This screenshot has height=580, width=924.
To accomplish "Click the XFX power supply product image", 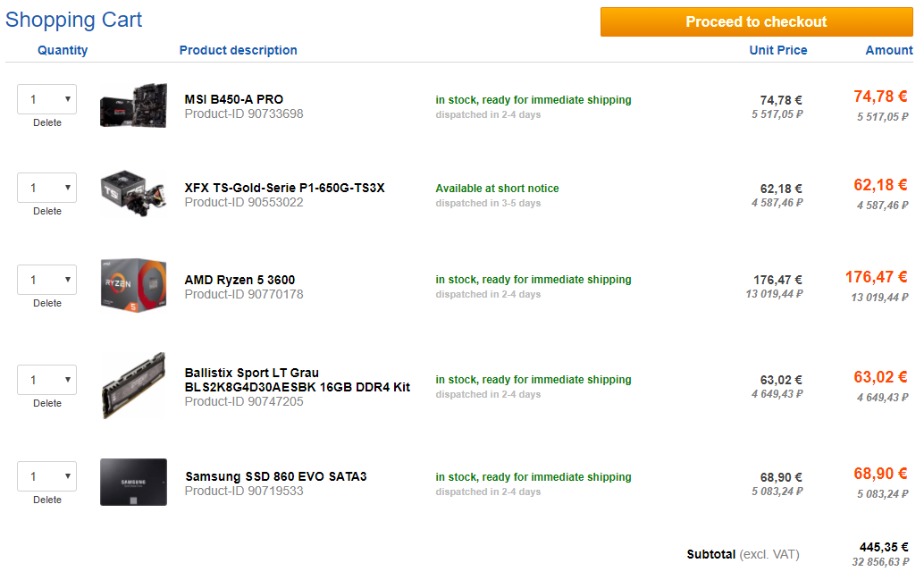I will click(133, 194).
